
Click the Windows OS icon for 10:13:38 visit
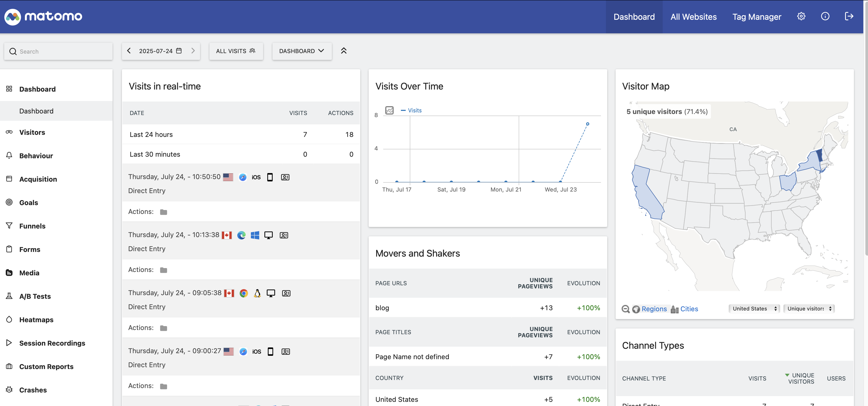coord(255,235)
